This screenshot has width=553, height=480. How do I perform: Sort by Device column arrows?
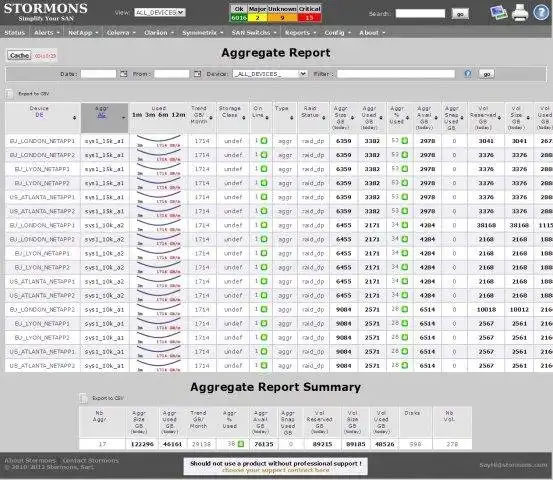coord(74,118)
